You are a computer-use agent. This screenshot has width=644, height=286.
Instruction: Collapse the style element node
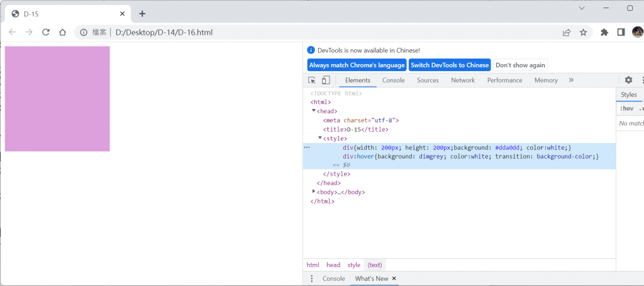[320, 138]
